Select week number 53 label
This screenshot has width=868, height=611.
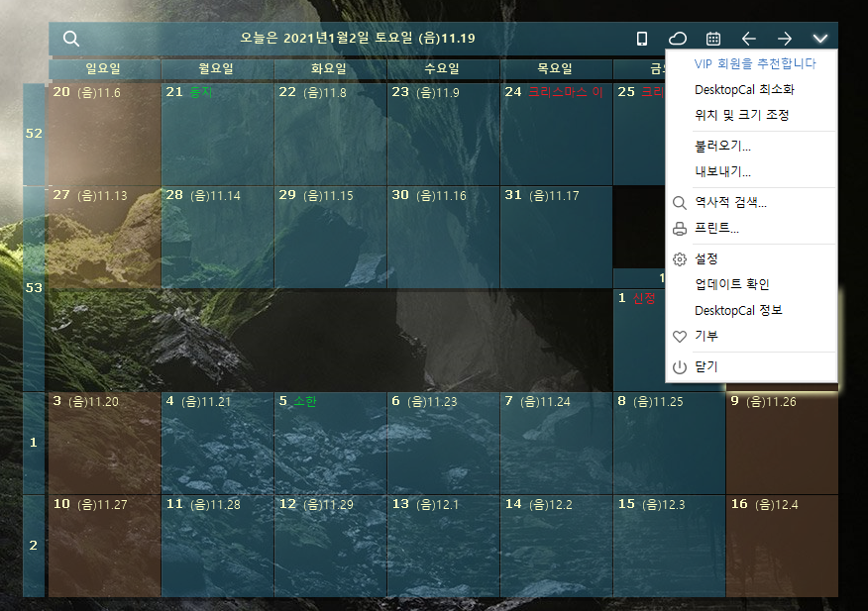[34, 288]
